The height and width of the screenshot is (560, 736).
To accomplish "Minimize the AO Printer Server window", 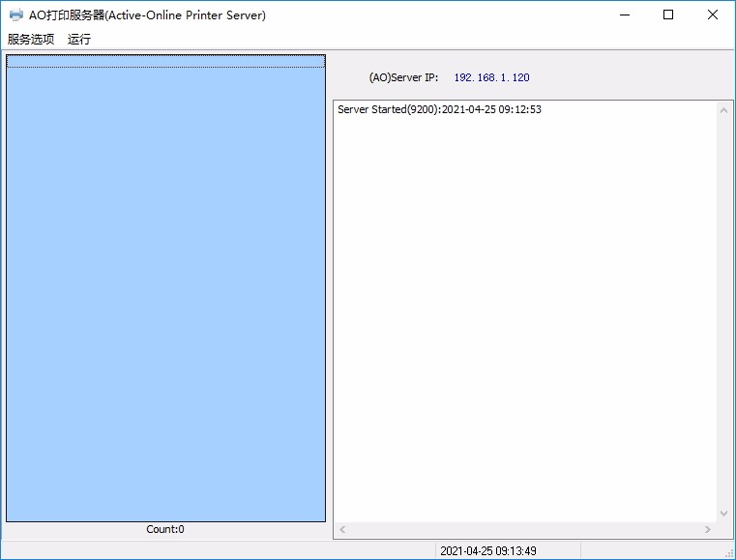I will (x=625, y=15).
